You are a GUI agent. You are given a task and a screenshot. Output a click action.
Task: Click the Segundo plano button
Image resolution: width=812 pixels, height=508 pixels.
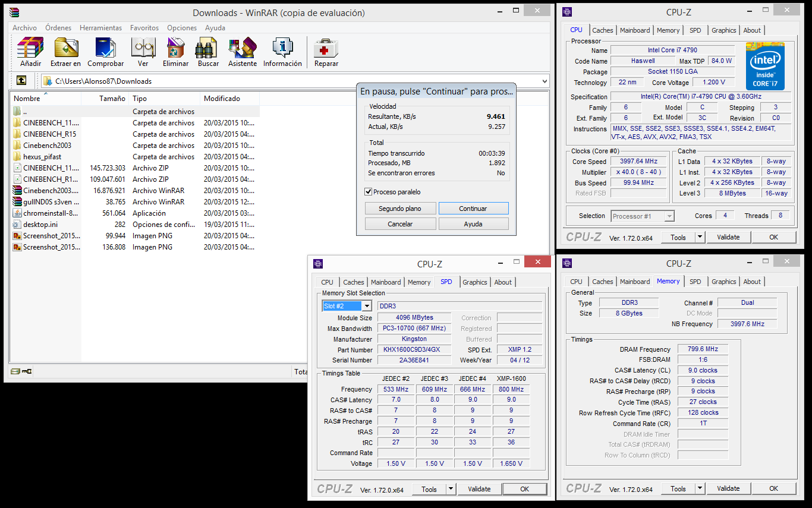click(400, 209)
